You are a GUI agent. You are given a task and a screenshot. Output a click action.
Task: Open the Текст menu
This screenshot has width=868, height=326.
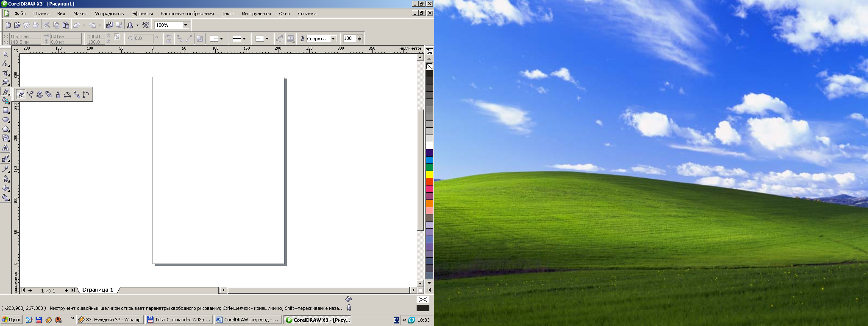coord(228,14)
